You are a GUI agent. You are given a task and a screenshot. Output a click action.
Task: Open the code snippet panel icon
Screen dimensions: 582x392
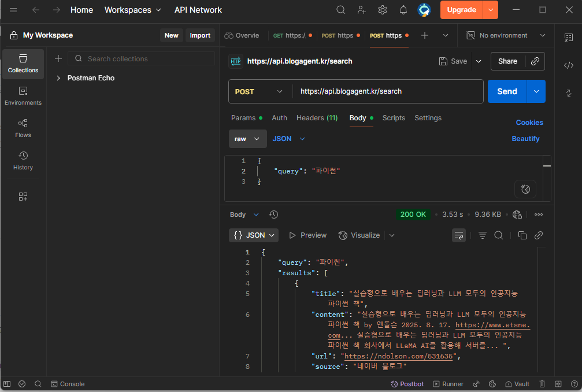click(568, 65)
